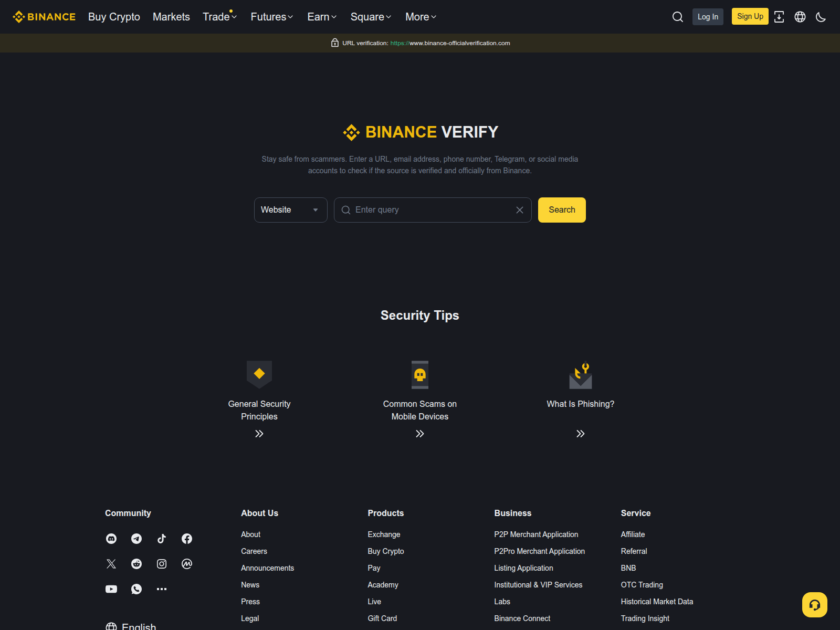Click the Discord community icon

pyautogui.click(x=111, y=539)
